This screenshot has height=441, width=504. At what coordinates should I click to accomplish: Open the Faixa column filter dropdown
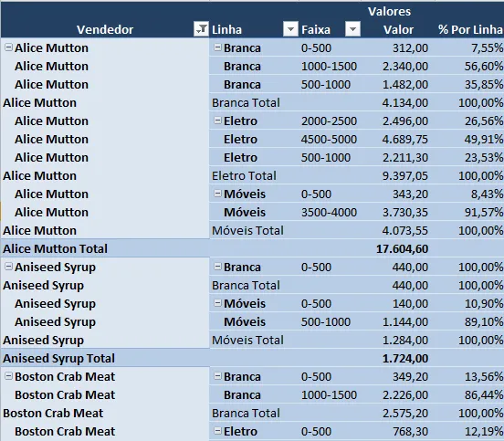(352, 29)
